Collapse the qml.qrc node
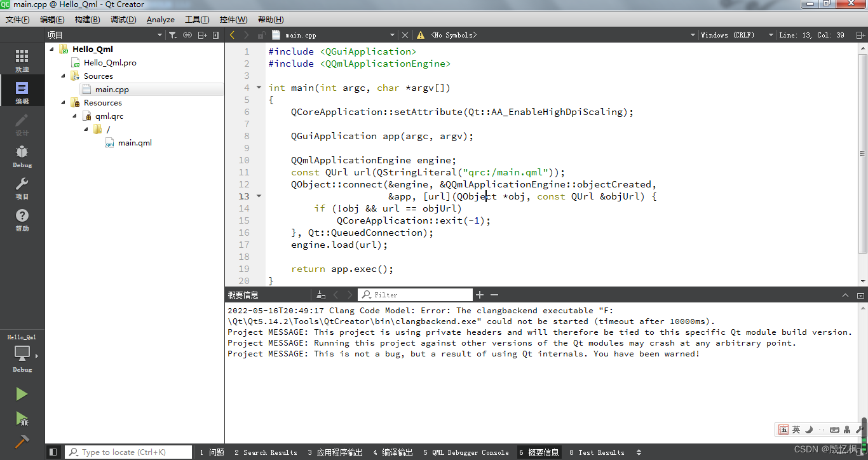Screen dimensions: 868x460 (x=75, y=116)
